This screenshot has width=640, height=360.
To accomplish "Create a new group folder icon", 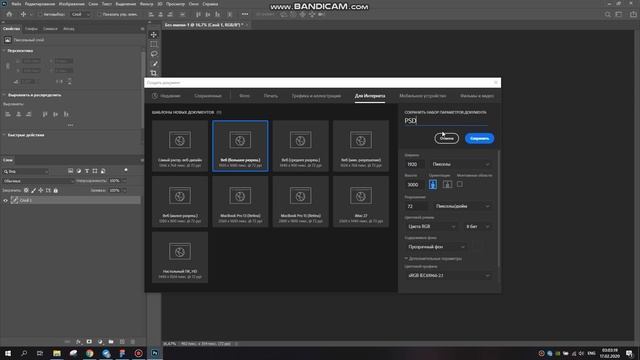I will 111,342.
